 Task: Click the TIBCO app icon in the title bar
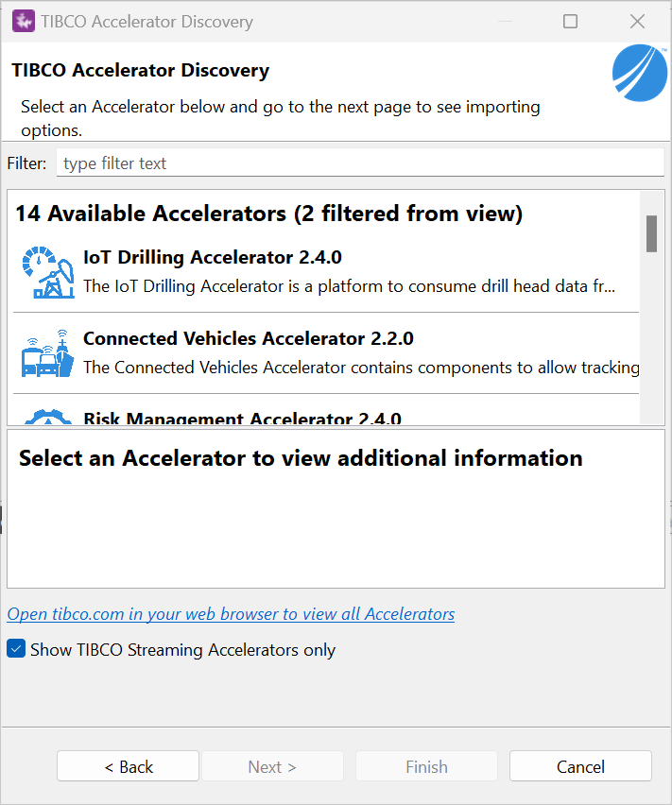click(23, 21)
